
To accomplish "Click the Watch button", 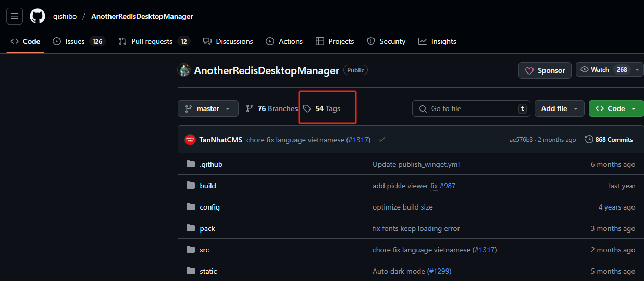I will [605, 69].
